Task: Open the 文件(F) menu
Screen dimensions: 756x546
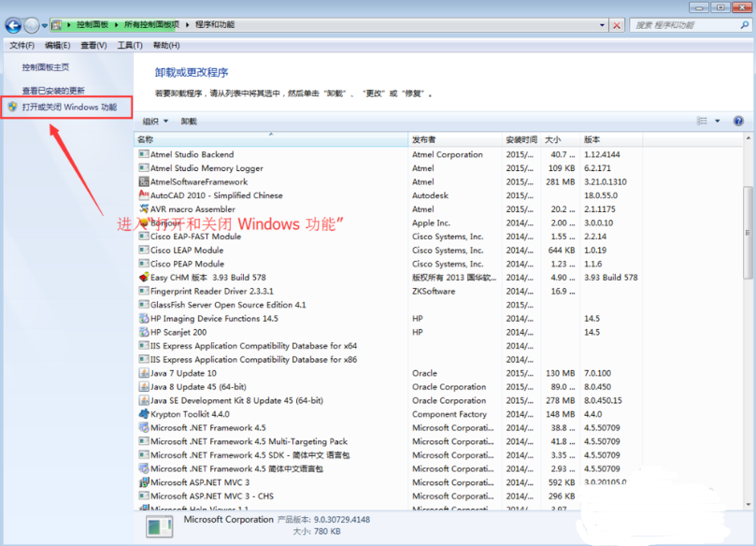Action: [21, 45]
